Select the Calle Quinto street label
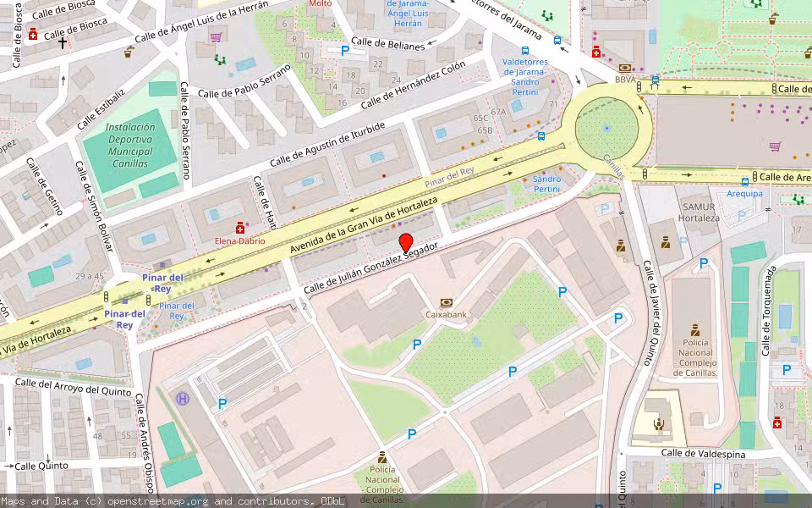Image resolution: width=812 pixels, height=508 pixels. (41, 466)
